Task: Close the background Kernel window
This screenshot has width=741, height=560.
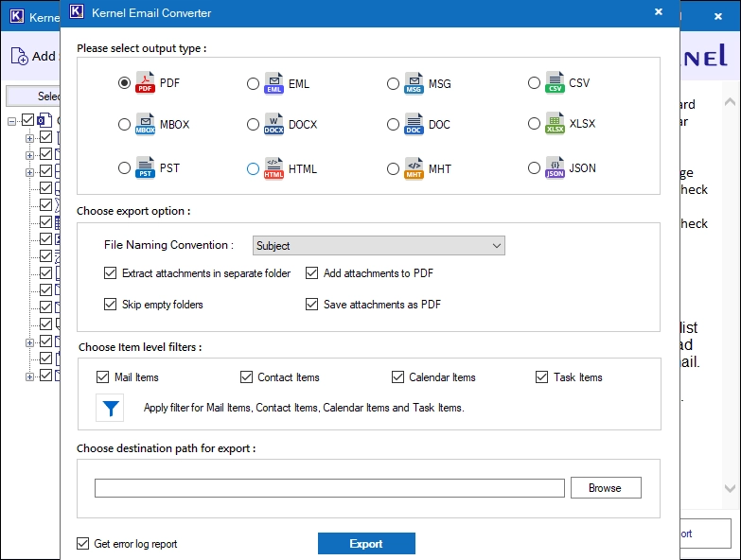Action: coord(718,16)
